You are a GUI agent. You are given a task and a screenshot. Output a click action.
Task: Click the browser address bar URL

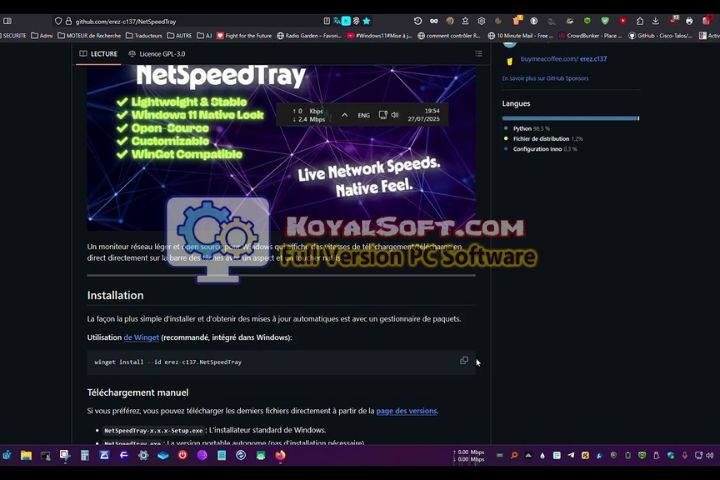coord(126,21)
